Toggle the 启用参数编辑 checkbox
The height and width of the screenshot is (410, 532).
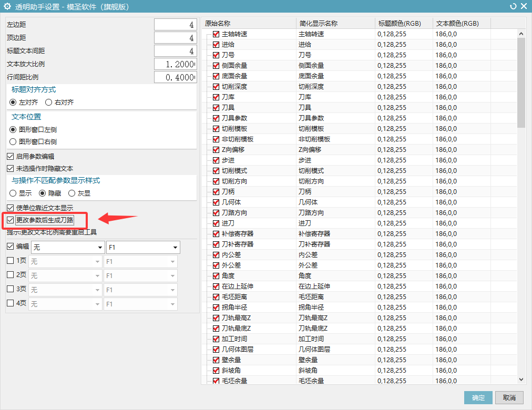click(x=10, y=156)
